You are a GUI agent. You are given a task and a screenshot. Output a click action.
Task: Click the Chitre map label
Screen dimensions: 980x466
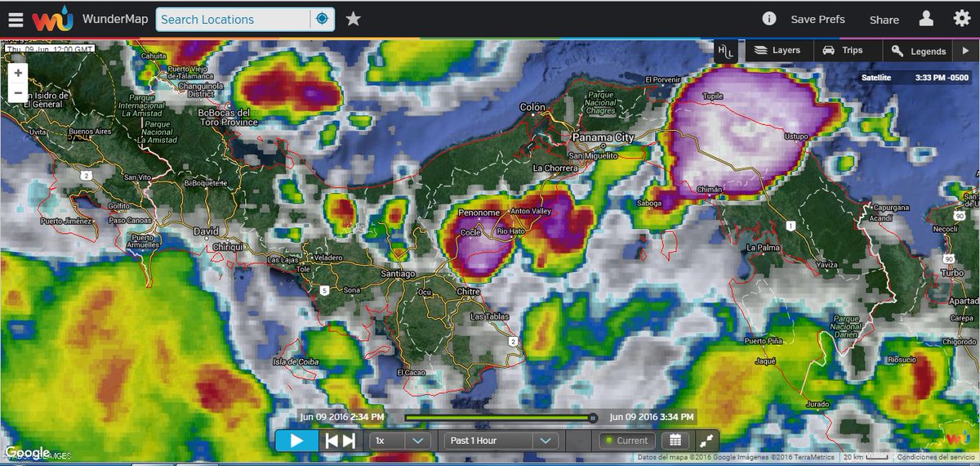[x=466, y=292]
